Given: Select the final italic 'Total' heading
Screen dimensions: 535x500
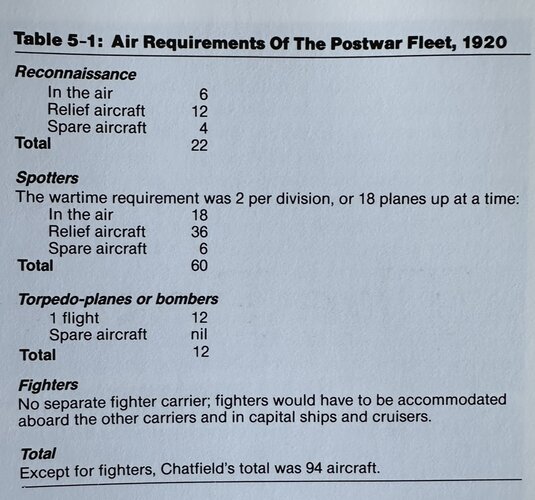Looking at the screenshot, I should (38, 454).
